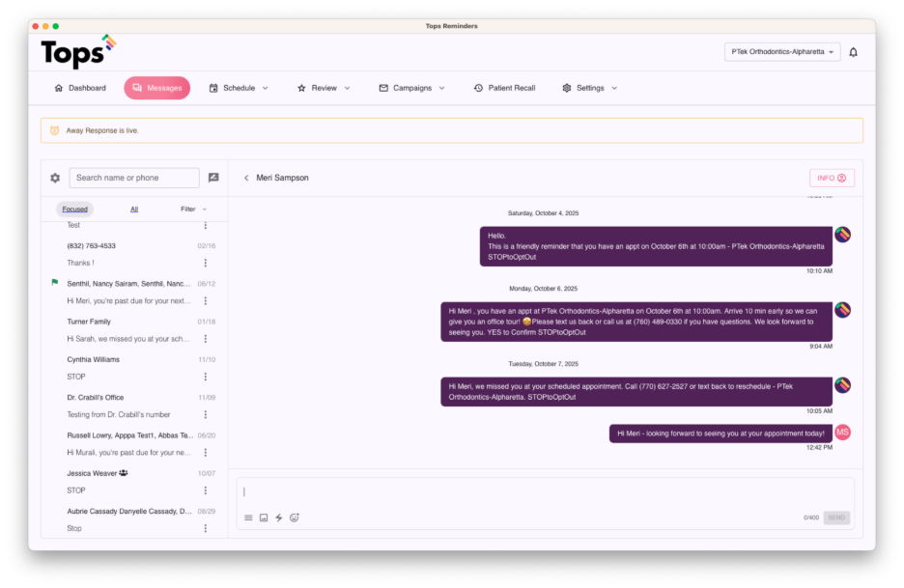
Task: Open Dr. Crabill's Office conversation
Action: (x=134, y=406)
